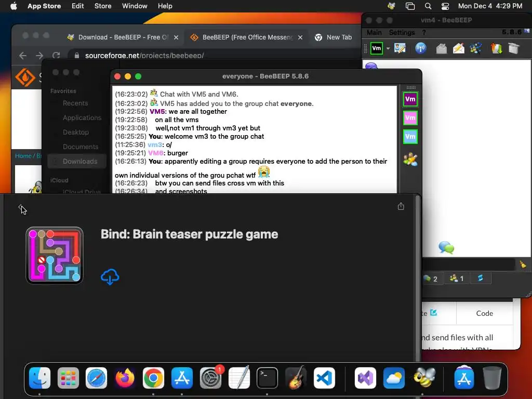Open Terminal from the Dock
The height and width of the screenshot is (399, 532).
coord(267,378)
